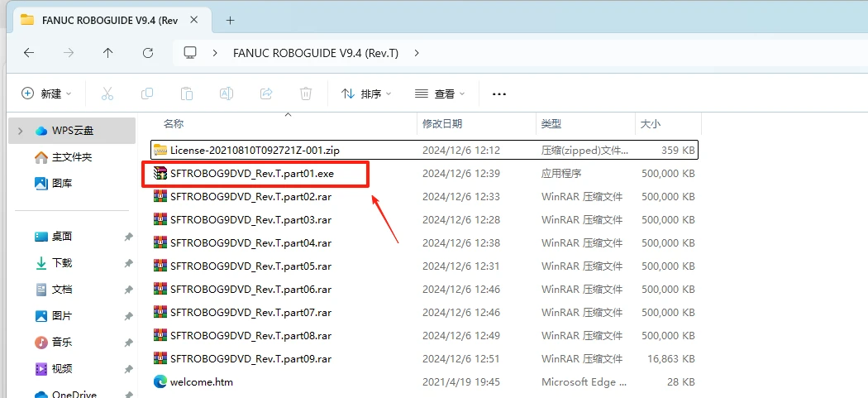Click the Microsoft Edge type cell
The image size is (868, 398).
[584, 382]
